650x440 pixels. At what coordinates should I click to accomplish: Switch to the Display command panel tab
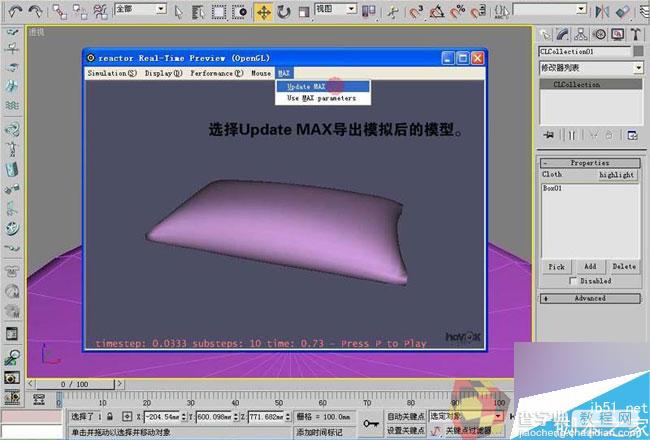point(618,34)
